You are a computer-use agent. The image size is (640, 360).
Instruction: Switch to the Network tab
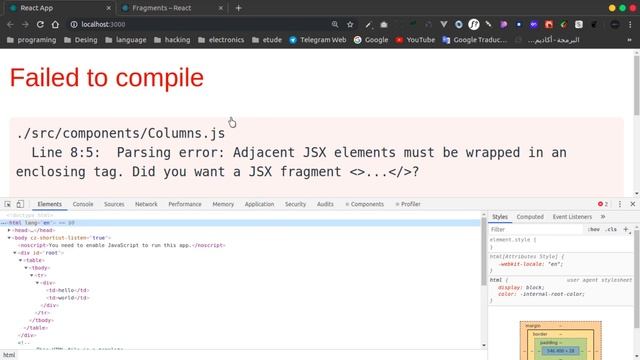coord(146,204)
